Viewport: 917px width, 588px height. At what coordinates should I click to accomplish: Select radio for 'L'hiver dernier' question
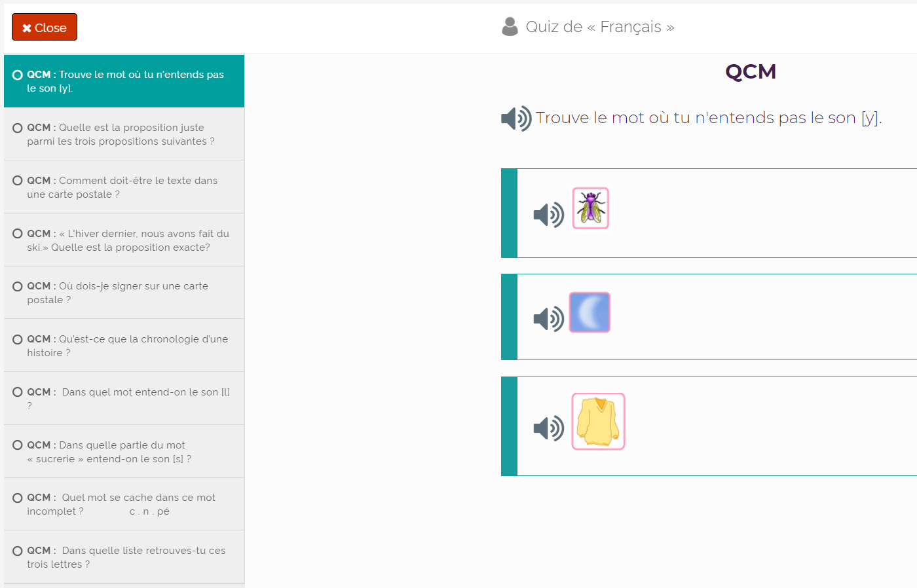[x=18, y=234]
